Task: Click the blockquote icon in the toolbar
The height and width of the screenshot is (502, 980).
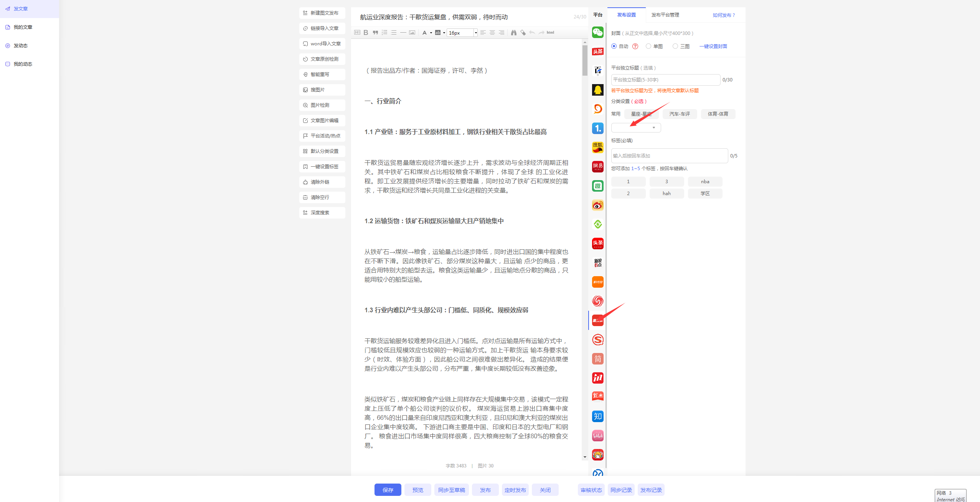Action: tap(375, 33)
